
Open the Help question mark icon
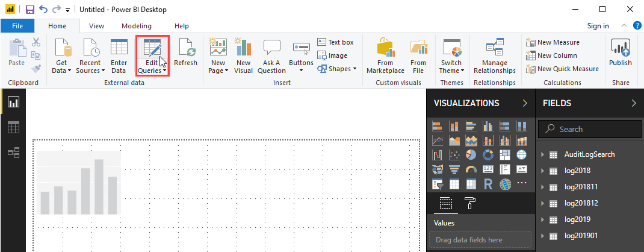coord(637,25)
